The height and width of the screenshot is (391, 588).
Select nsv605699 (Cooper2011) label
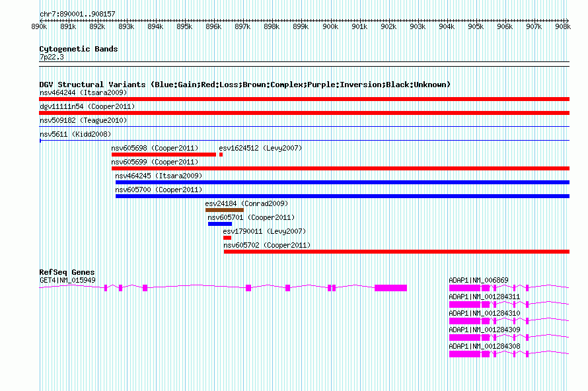click(155, 162)
